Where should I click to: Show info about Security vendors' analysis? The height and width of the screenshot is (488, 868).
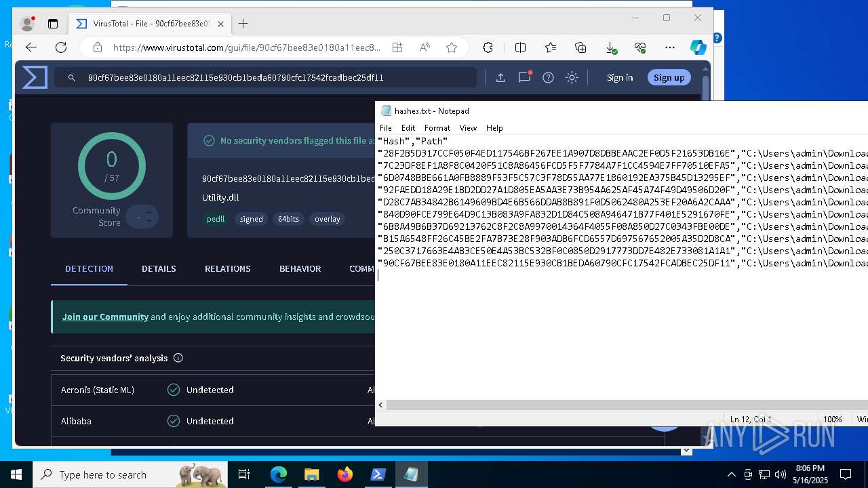pos(178,358)
